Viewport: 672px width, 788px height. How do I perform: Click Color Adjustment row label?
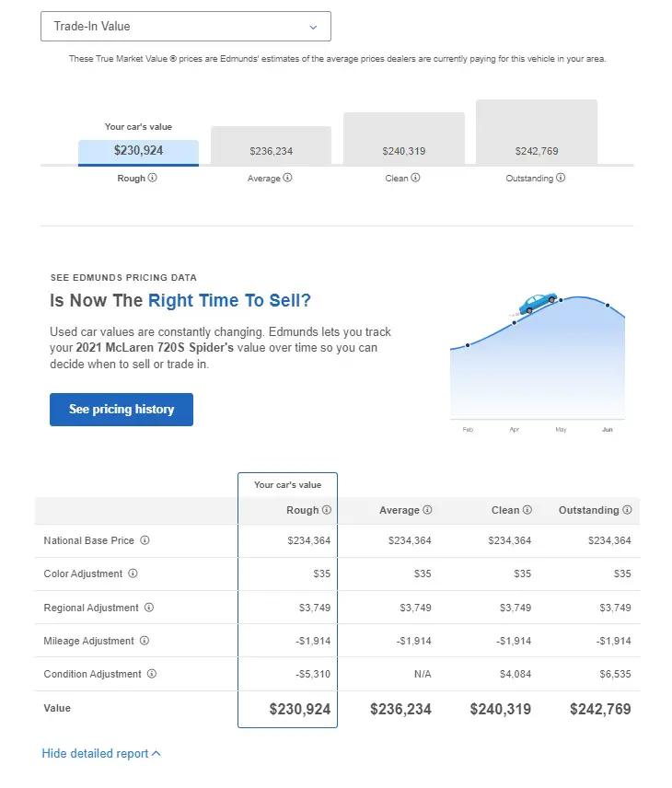click(83, 574)
